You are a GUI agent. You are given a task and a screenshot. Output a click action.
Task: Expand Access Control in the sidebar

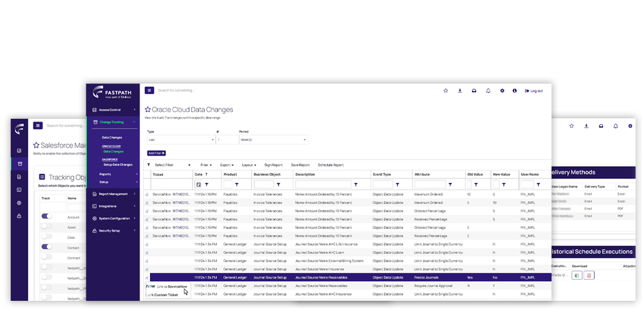coord(113,110)
